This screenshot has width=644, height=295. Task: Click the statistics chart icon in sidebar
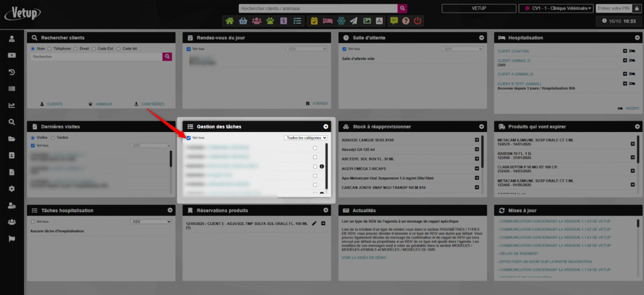point(11,105)
